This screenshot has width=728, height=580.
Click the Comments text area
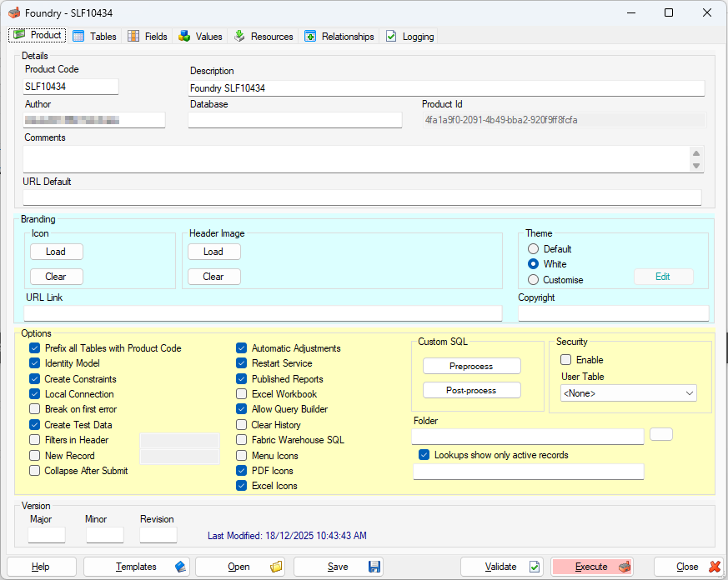[355, 159]
